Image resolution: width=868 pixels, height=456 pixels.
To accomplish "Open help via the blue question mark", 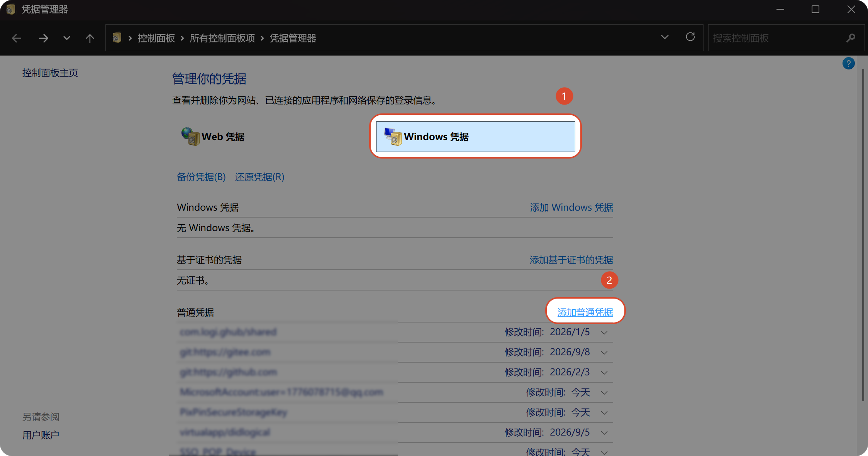I will 849,63.
